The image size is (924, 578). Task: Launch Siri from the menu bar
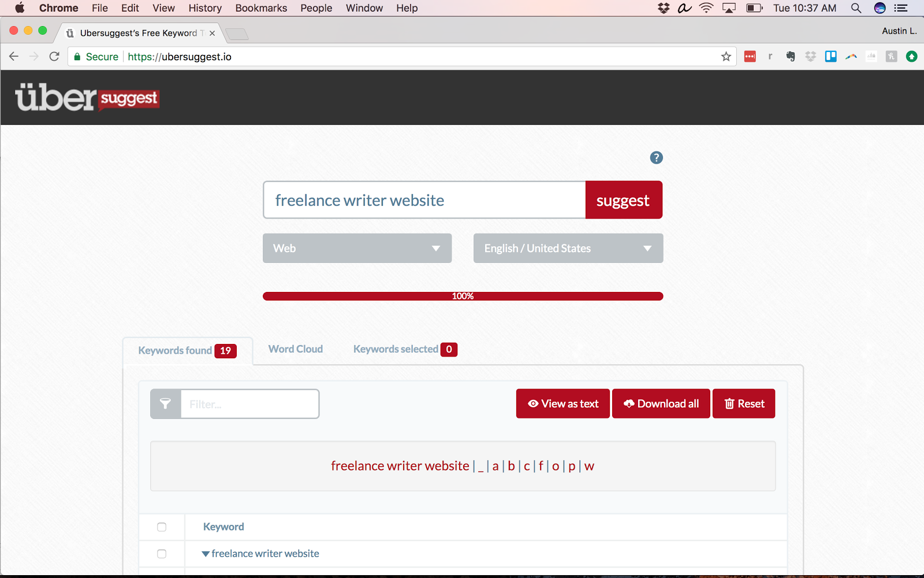pos(880,8)
